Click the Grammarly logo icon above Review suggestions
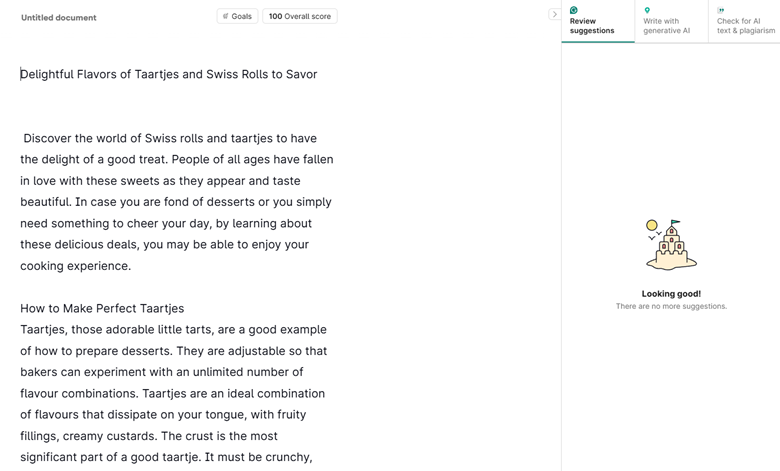Screen dimensions: 780x471 574,10
